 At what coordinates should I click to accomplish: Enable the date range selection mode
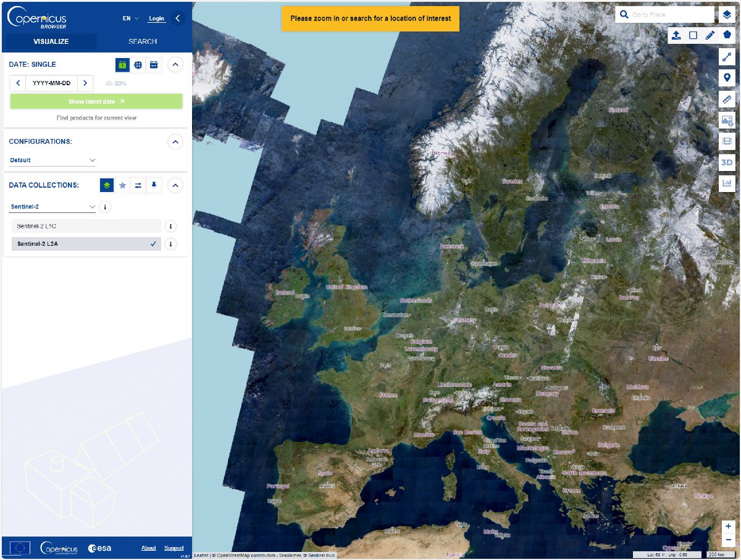pyautogui.click(x=154, y=64)
